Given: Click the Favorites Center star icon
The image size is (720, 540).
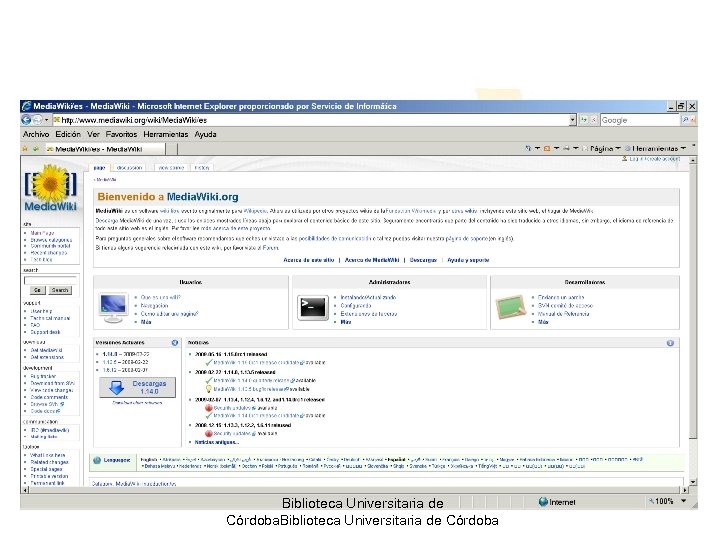Looking at the screenshot, I should point(25,149).
